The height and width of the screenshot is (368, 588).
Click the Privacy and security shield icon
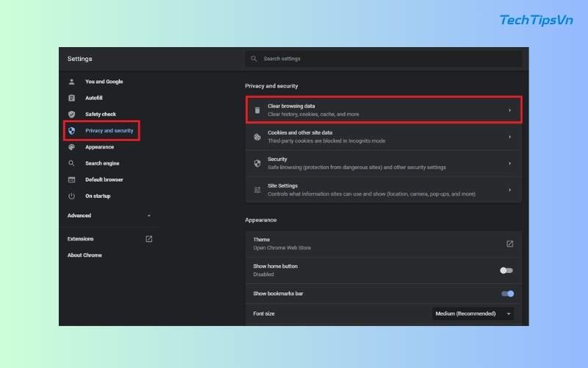pyautogui.click(x=71, y=131)
